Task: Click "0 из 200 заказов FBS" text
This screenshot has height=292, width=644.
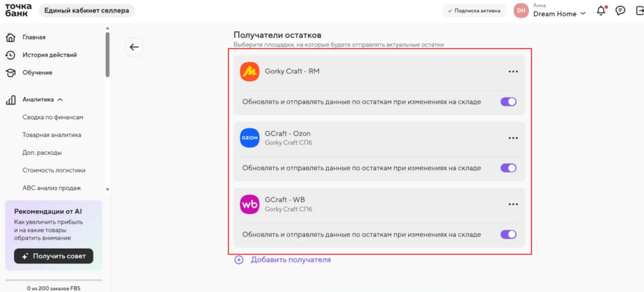Action: point(54,288)
